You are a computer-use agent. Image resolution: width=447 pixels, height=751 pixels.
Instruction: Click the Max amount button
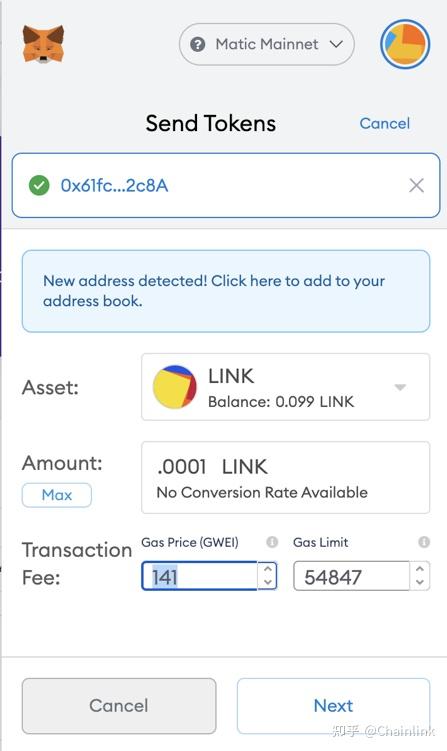coord(57,495)
